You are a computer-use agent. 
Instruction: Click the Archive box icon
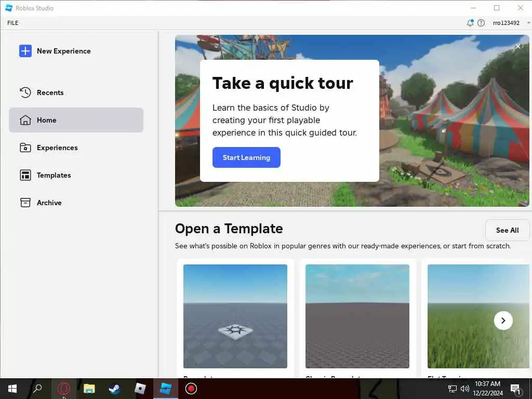coord(25,203)
